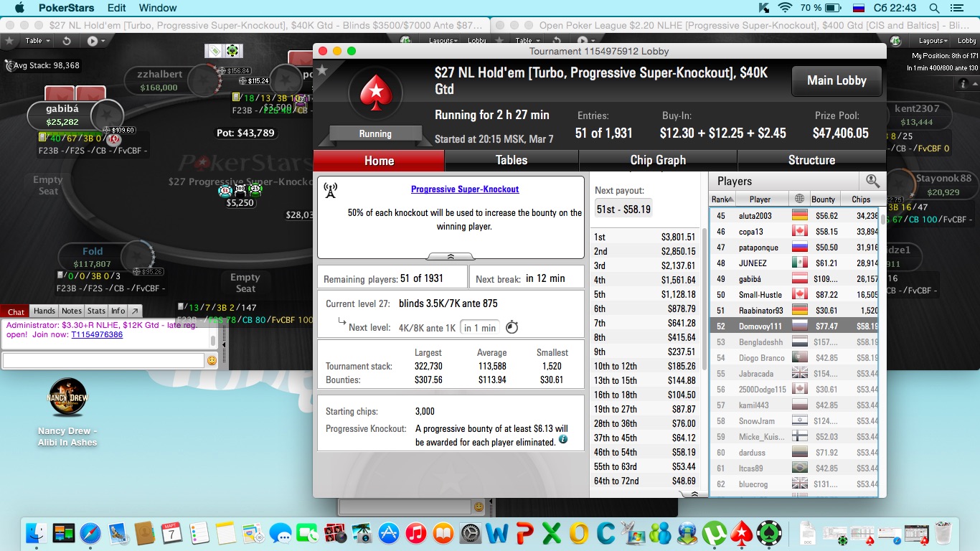Open System Preferences from the Dock

(x=470, y=533)
